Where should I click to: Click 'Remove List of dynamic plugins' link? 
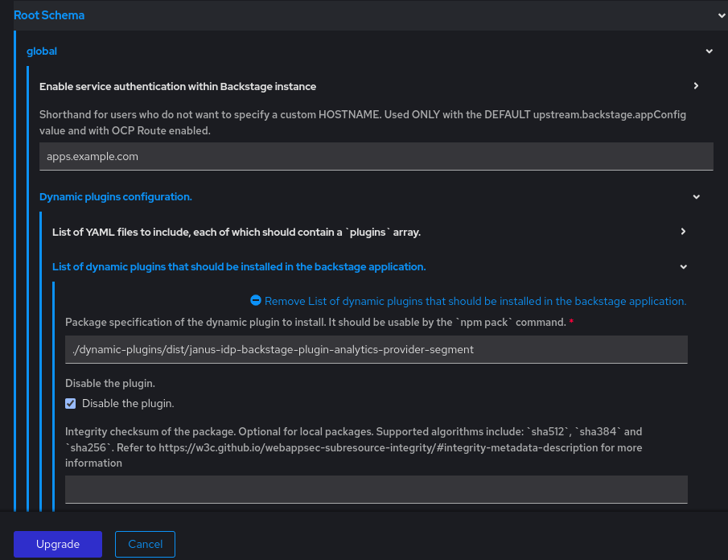475,301
